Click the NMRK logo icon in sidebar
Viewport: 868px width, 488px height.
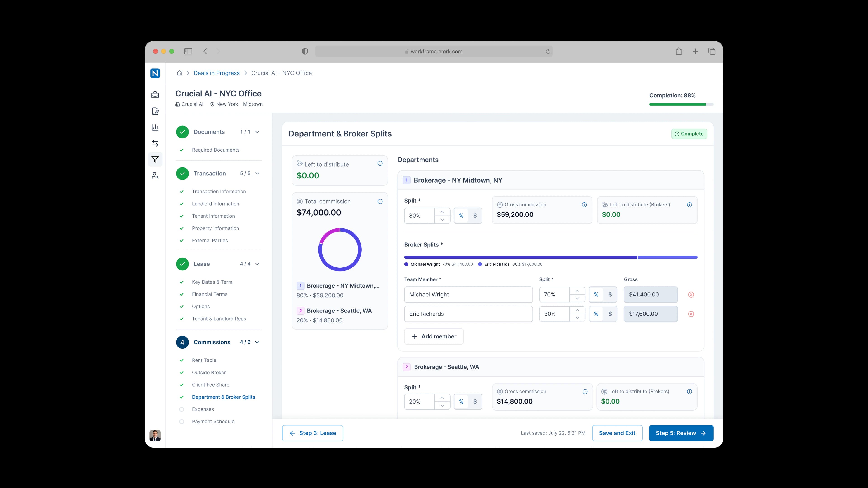tap(155, 73)
